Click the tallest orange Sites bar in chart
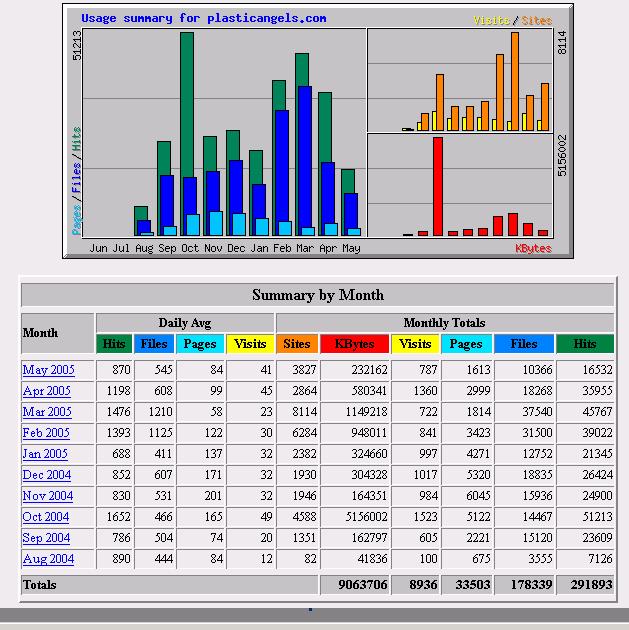Screen dimensions: 629x630 pyautogui.click(x=515, y=80)
